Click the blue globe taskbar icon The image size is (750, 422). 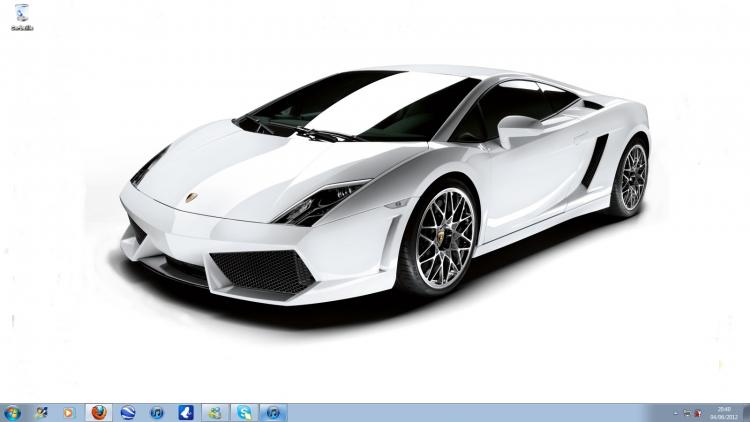[x=127, y=412]
